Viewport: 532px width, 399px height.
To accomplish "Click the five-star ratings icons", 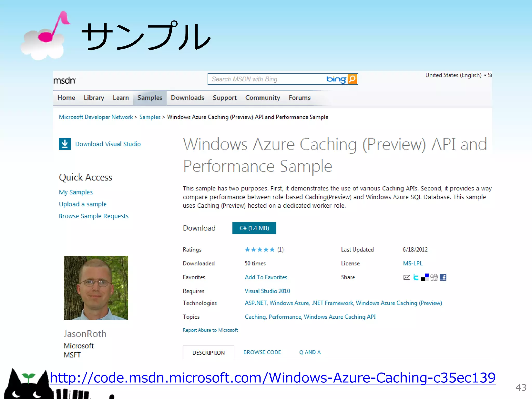I will coord(260,250).
